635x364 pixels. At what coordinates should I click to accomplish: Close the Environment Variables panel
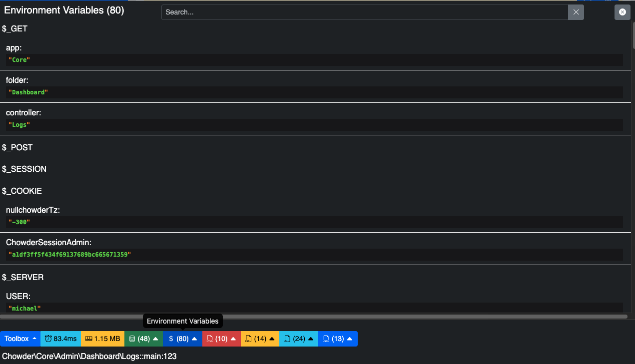tap(623, 12)
